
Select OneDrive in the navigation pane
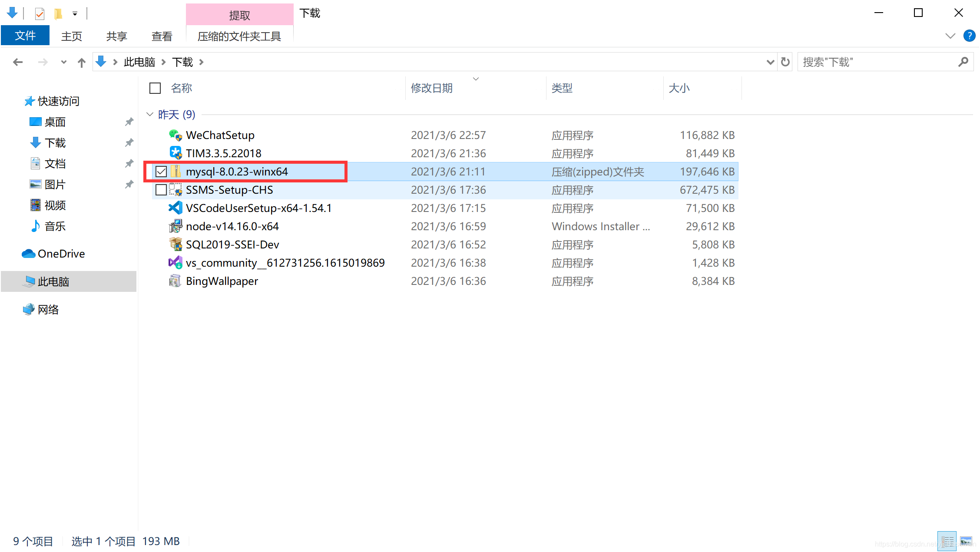coord(61,254)
